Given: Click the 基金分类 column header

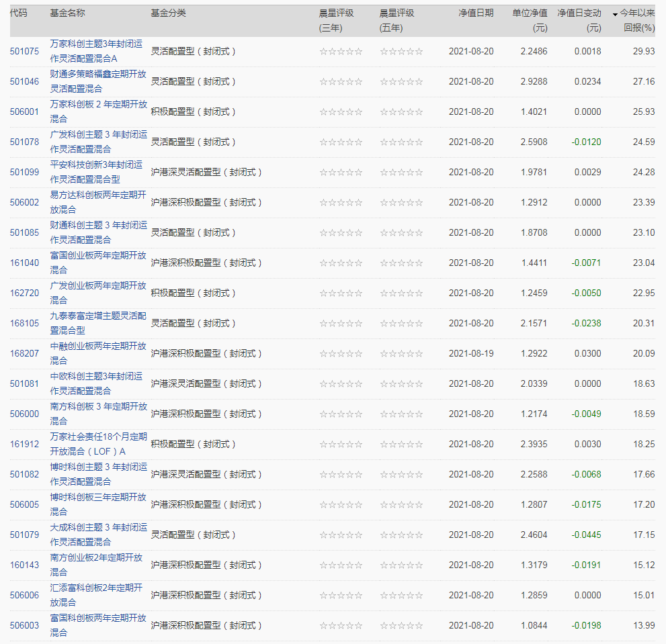Looking at the screenshot, I should pyautogui.click(x=168, y=13).
